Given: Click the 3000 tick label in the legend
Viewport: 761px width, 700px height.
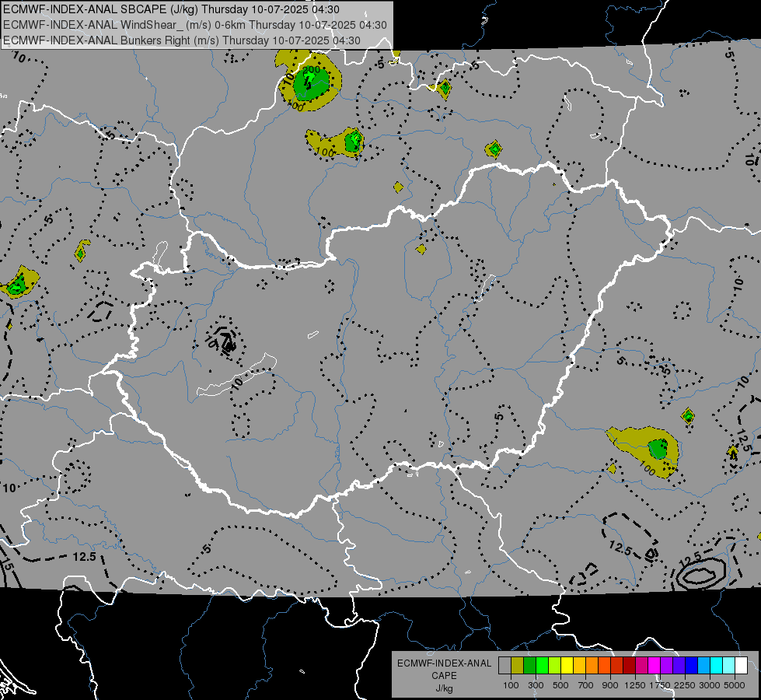Looking at the screenshot, I should [710, 685].
